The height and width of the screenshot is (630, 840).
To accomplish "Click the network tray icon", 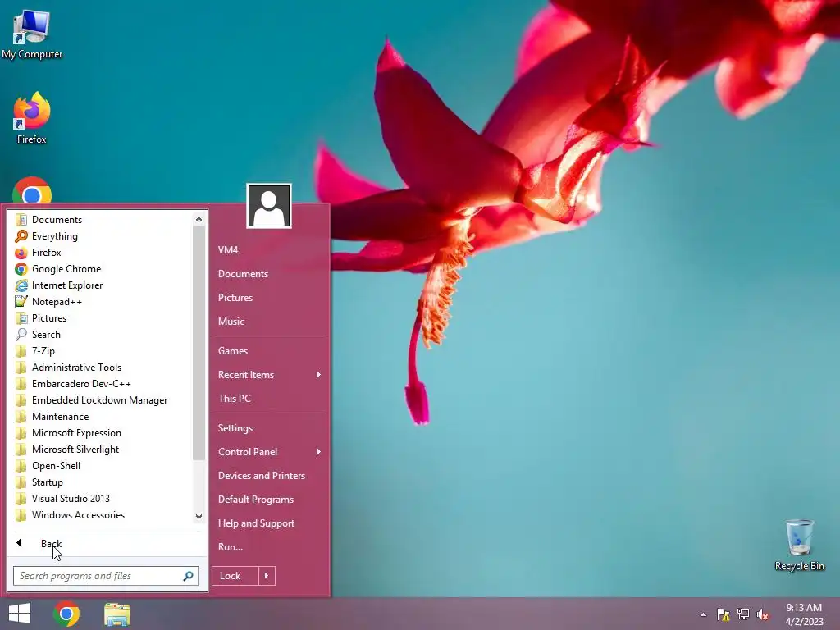I will click(x=743, y=614).
